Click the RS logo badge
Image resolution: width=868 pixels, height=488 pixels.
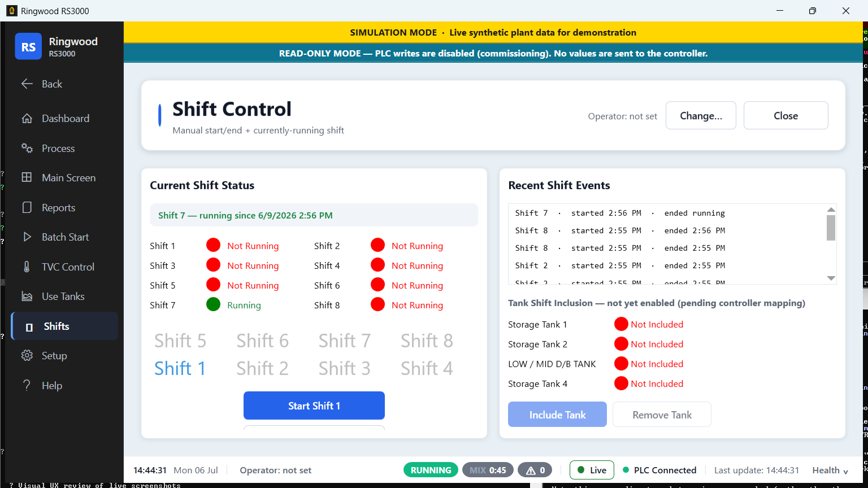click(28, 46)
